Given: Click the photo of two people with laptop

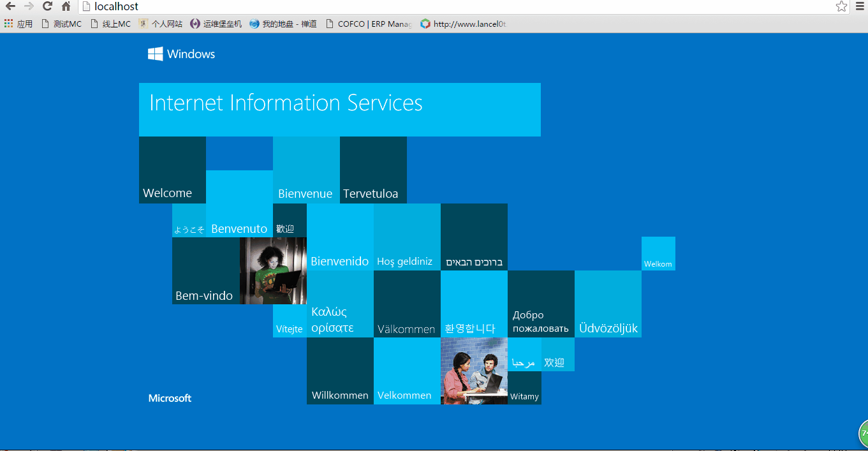Looking at the screenshot, I should (474, 371).
